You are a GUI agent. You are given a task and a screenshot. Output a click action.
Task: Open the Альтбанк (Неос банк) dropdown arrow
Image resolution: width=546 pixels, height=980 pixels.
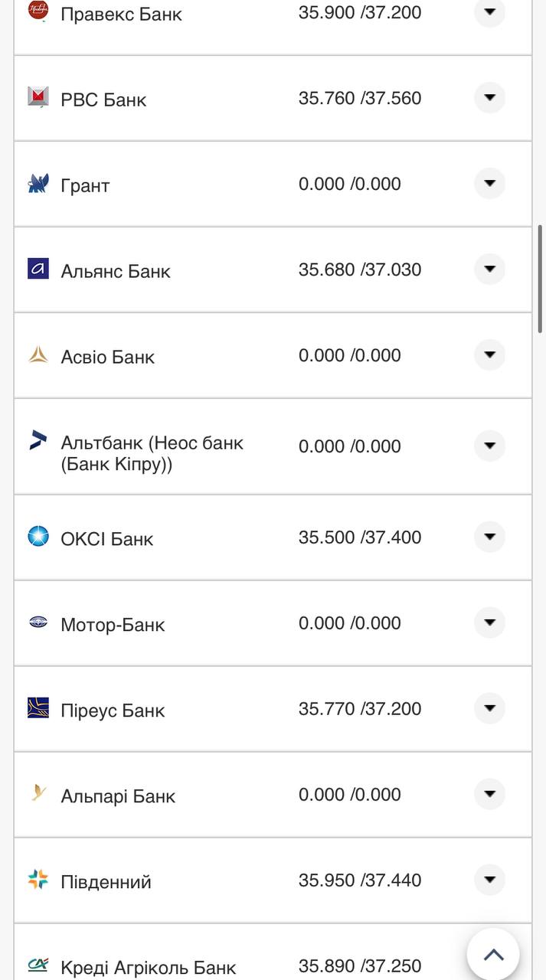pos(490,446)
